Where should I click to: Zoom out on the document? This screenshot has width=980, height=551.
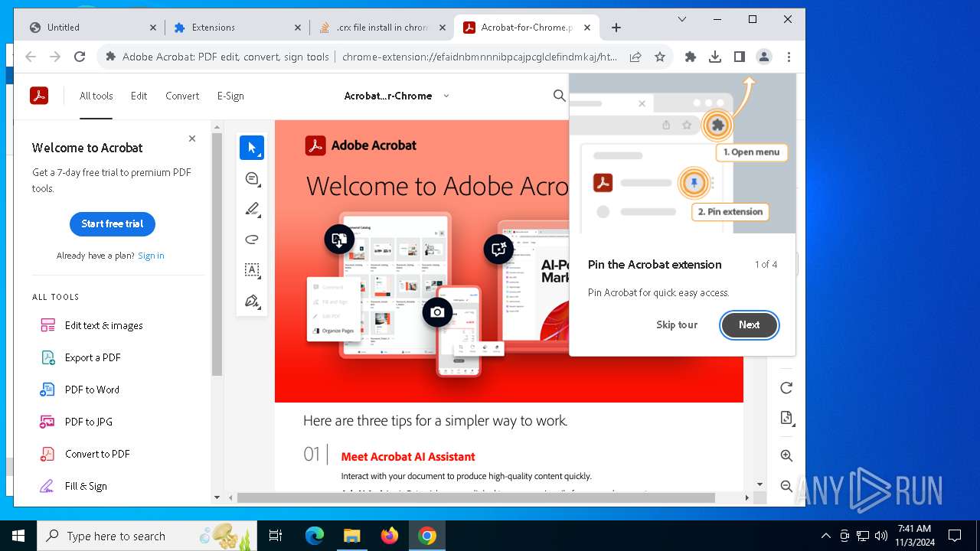(x=786, y=486)
